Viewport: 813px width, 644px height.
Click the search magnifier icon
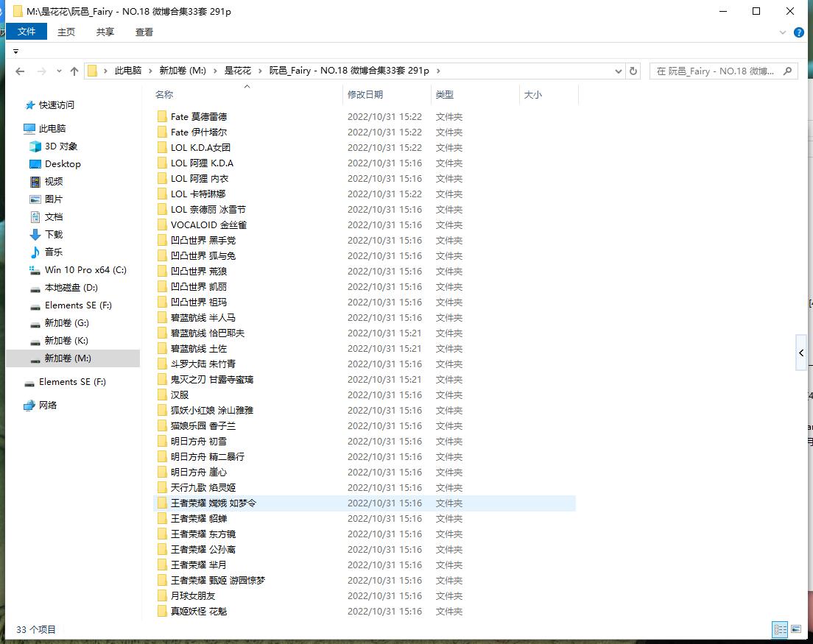pos(788,71)
